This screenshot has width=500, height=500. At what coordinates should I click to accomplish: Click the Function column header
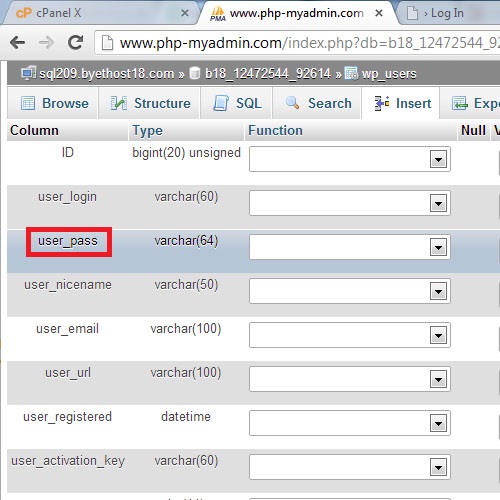click(x=275, y=130)
